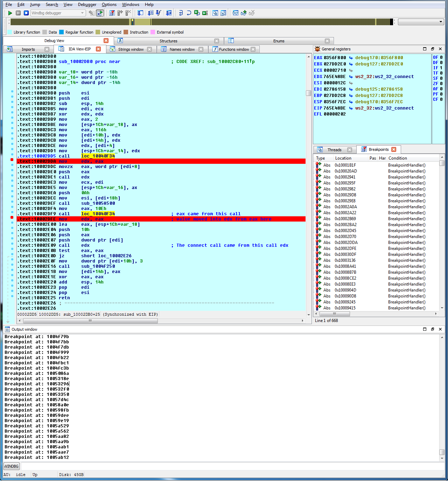The height and width of the screenshot is (490, 448).
Task: Suspend the debugged process using pause icon
Action: 18,13
